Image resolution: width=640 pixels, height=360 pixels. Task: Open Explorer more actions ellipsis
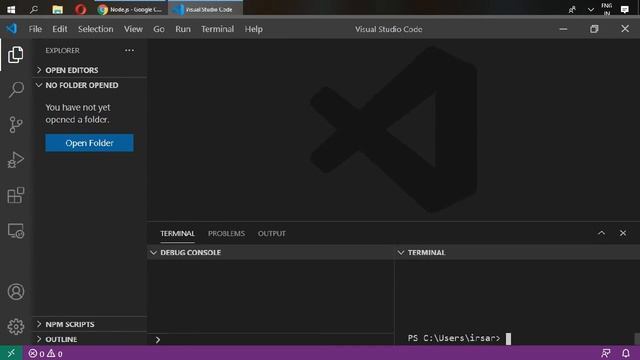[129, 50]
